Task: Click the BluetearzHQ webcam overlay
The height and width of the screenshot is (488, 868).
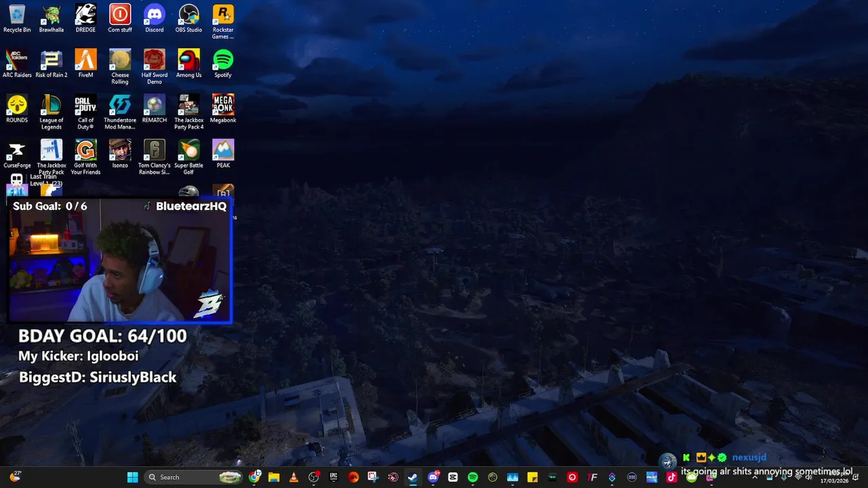Action: point(120,260)
